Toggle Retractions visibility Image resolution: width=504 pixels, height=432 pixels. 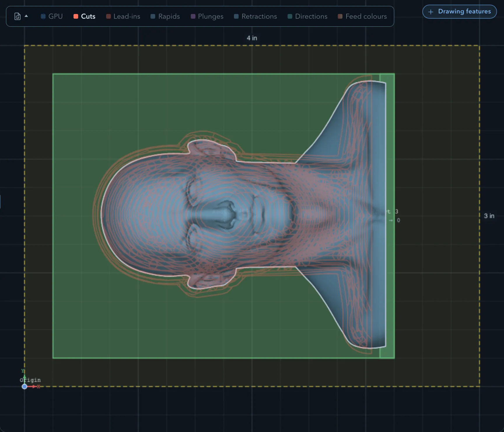pyautogui.click(x=256, y=16)
